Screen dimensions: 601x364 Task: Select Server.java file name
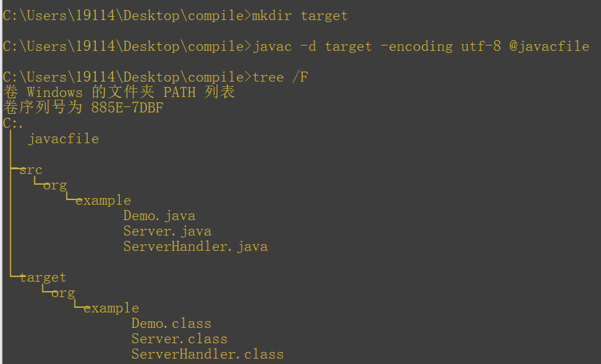(x=168, y=232)
